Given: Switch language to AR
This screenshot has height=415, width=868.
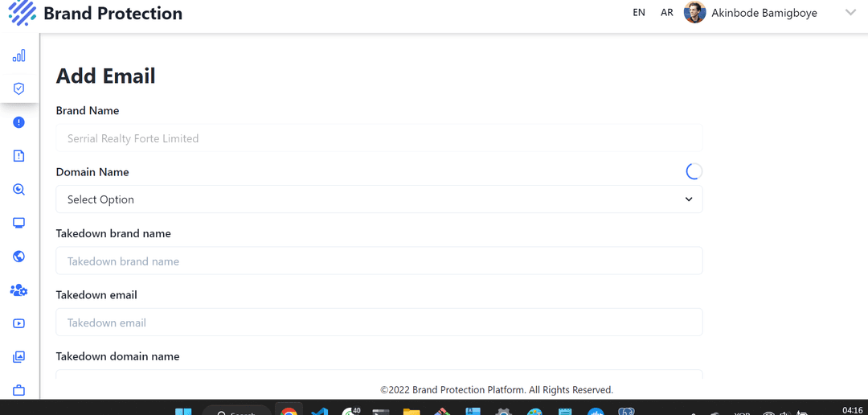Looking at the screenshot, I should tap(667, 13).
